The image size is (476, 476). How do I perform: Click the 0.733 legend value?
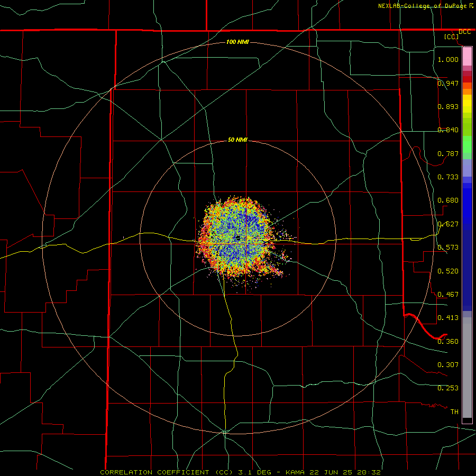click(x=448, y=177)
